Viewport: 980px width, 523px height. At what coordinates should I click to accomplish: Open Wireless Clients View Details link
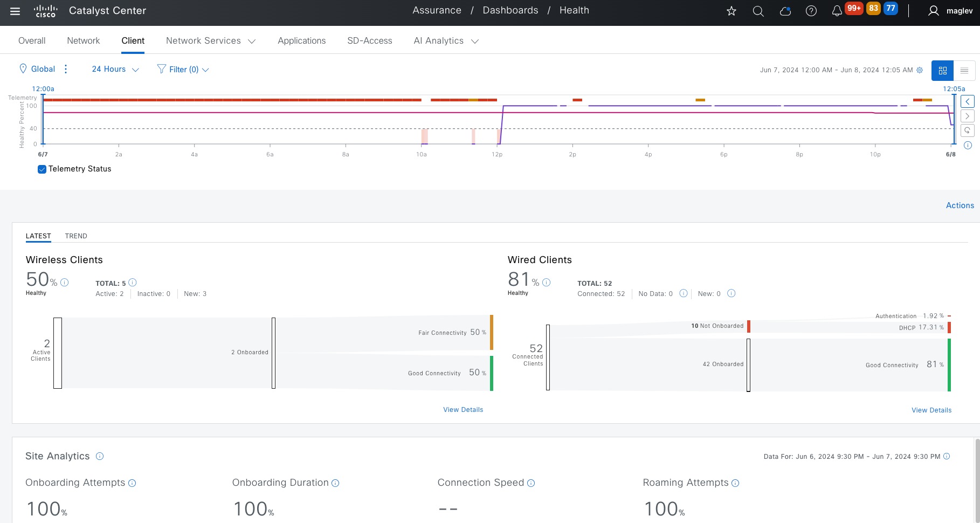click(463, 410)
